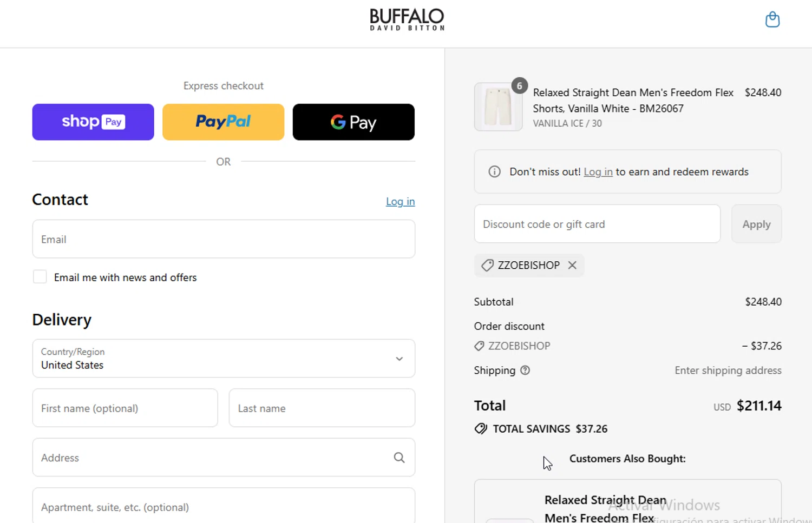Click the Delivery section heading
The height and width of the screenshot is (523, 812).
tap(62, 320)
